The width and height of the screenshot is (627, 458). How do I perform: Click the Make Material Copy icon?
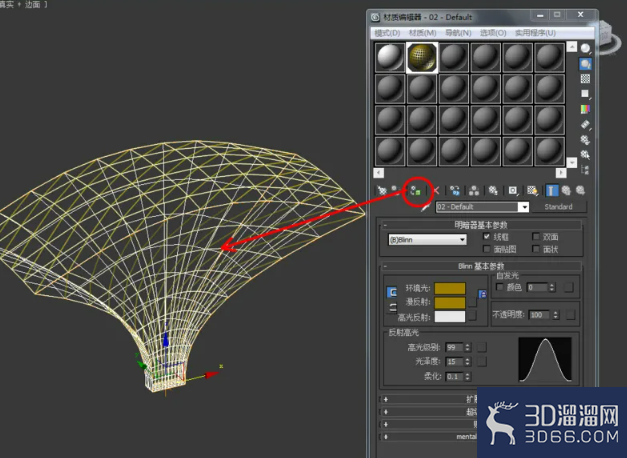point(455,191)
